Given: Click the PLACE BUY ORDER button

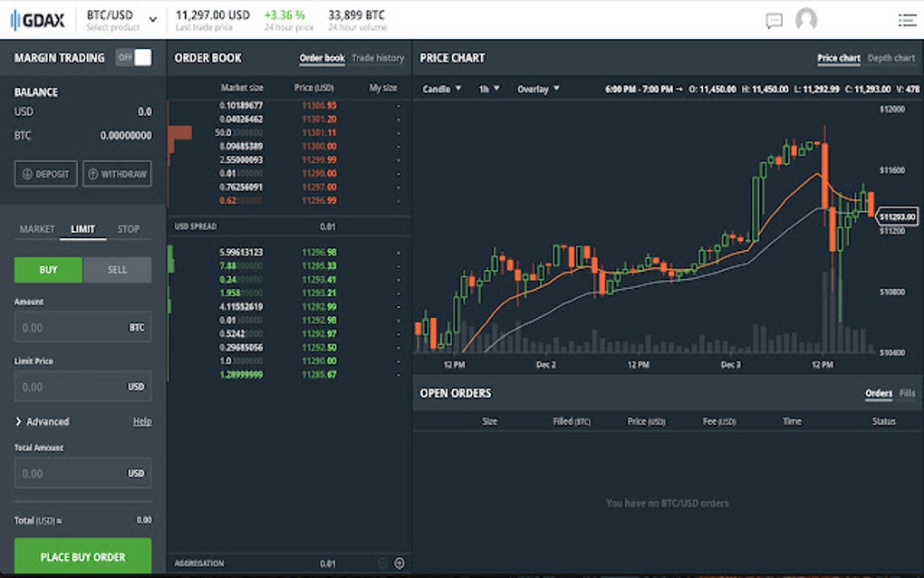Looking at the screenshot, I should [82, 556].
